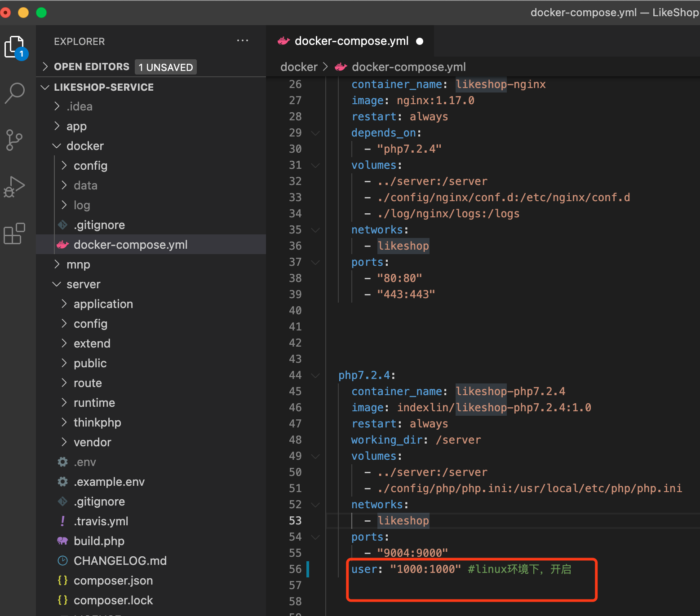Image resolution: width=700 pixels, height=616 pixels.
Task: Click line number 53 in the gutter
Action: point(295,521)
